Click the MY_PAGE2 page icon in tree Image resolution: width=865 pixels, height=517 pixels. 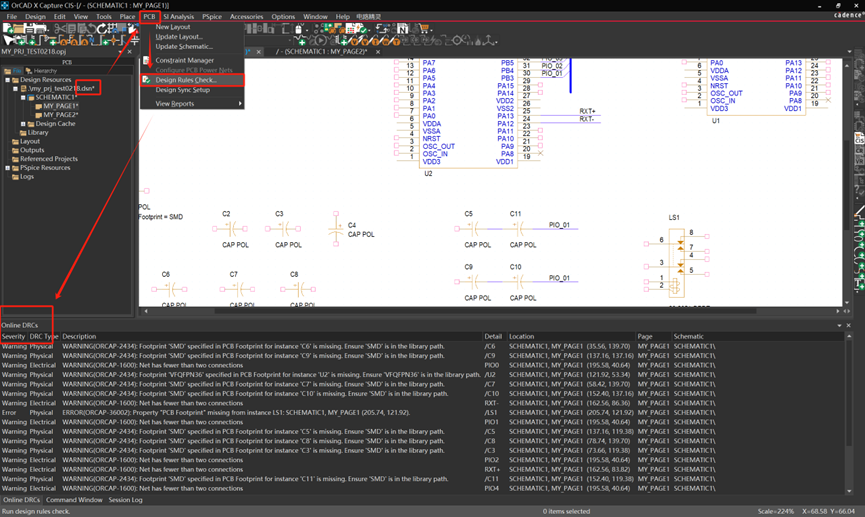39,115
